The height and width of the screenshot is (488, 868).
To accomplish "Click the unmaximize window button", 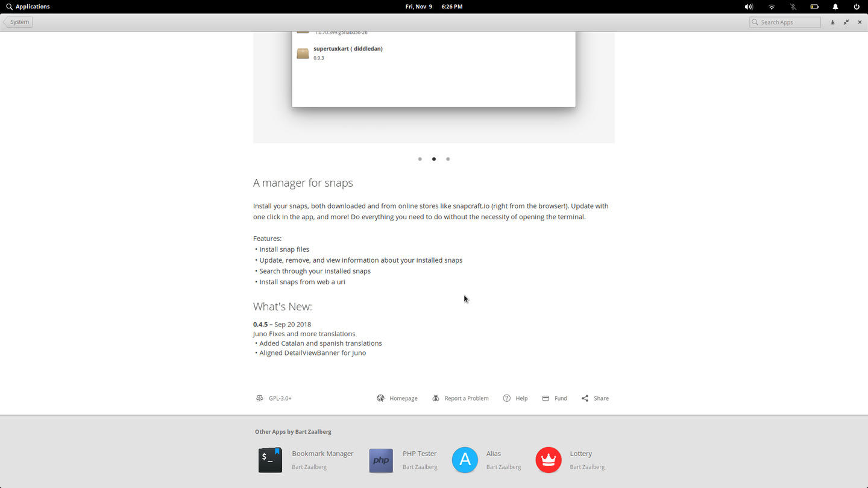I will [846, 22].
